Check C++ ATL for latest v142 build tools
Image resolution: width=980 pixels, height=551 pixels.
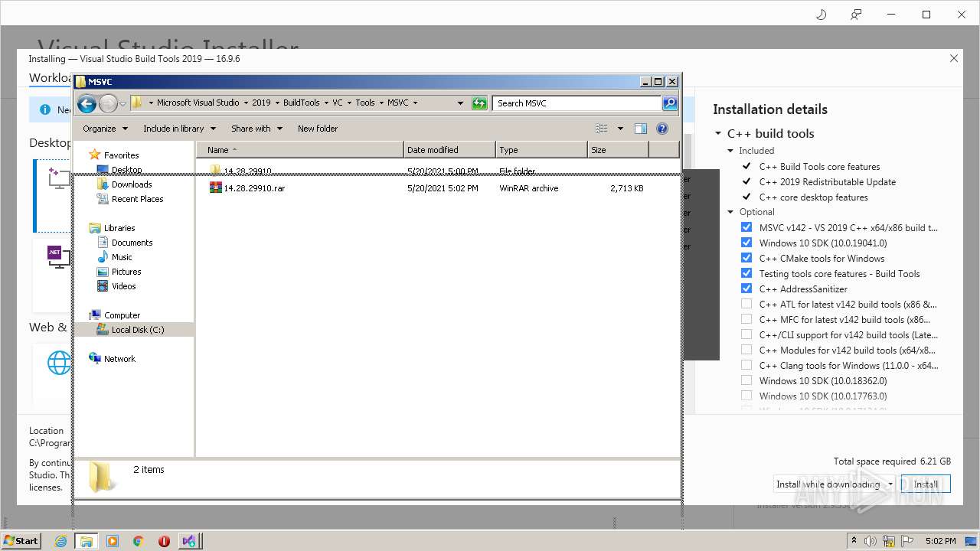point(746,304)
